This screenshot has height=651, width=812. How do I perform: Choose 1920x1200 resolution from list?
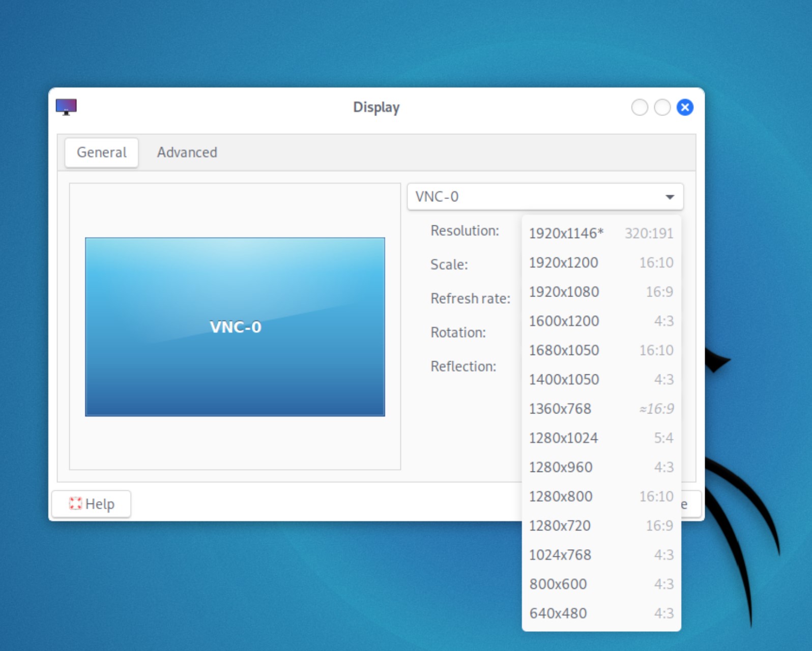pos(601,263)
